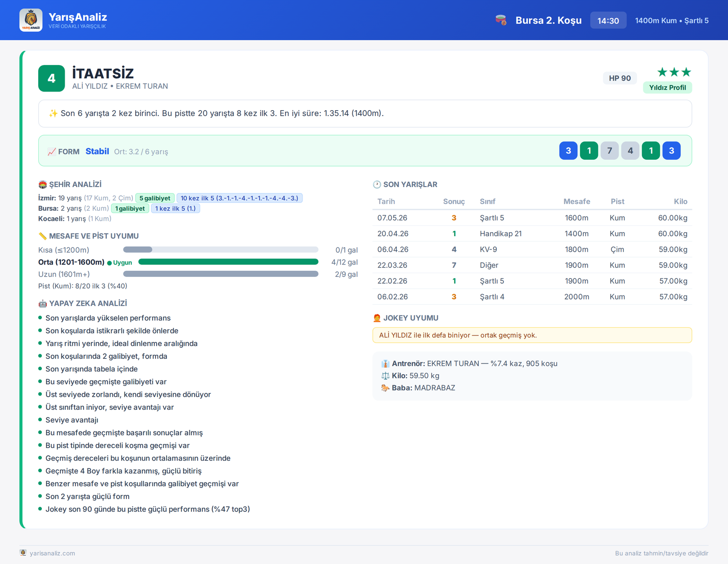Click the Kilo column header
Viewport: 728px width, 564px height.
click(x=681, y=201)
